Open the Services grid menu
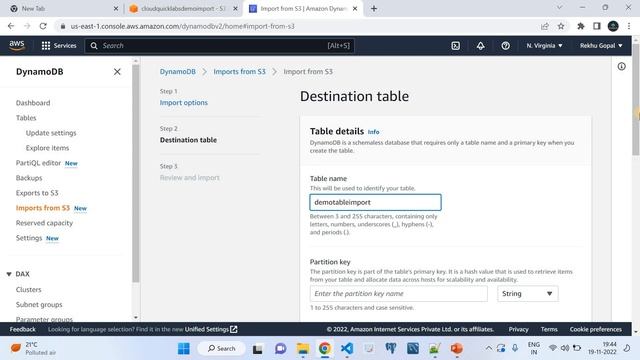This screenshot has height=360, width=640. pos(59,46)
